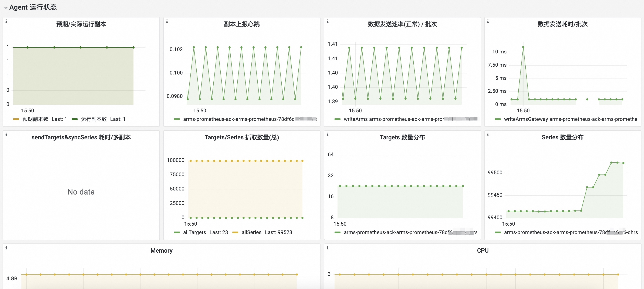Screen dimensions: 644x289
Task: Open Targets 数量分布 panel title menu
Action: [402, 137]
